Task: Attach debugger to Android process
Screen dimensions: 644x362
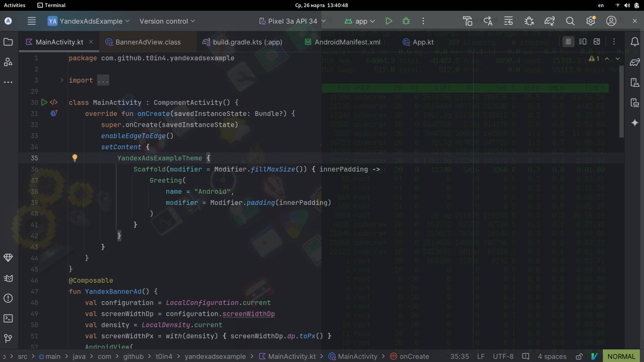Action: [529, 21]
